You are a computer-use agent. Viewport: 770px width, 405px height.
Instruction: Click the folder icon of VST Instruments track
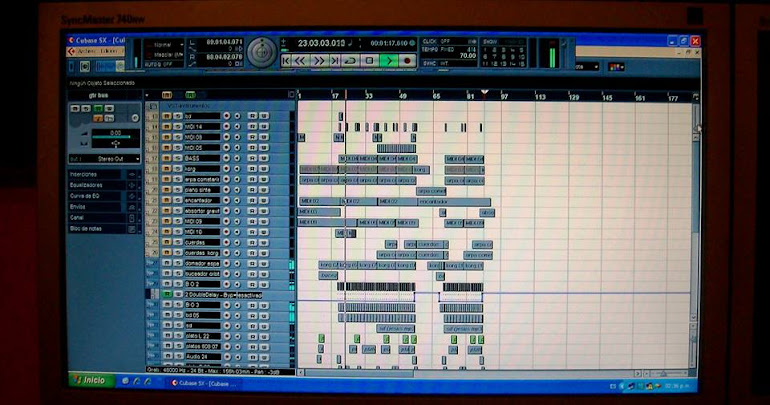click(x=154, y=106)
